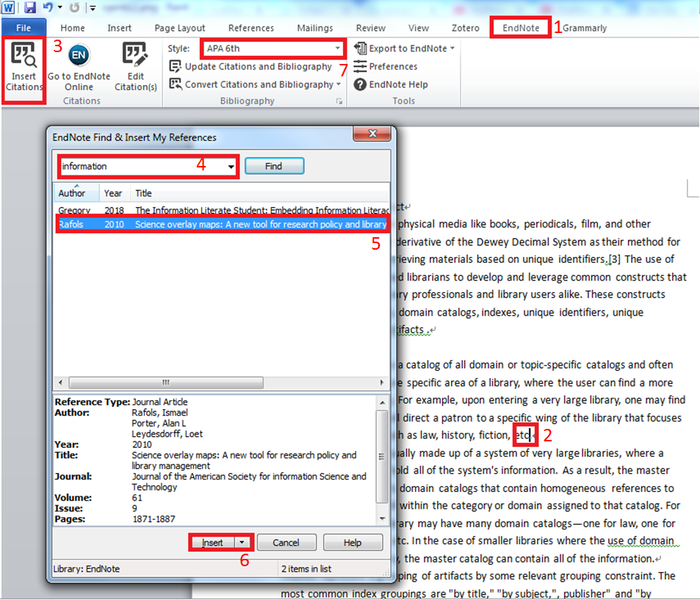Image resolution: width=700 pixels, height=600 pixels.
Task: Open EndNote Preferences
Action: pyautogui.click(x=386, y=67)
